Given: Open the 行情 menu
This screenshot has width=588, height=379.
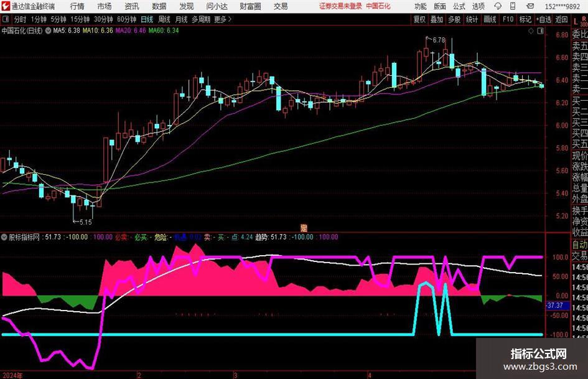Looking at the screenshot, I should (77, 6).
